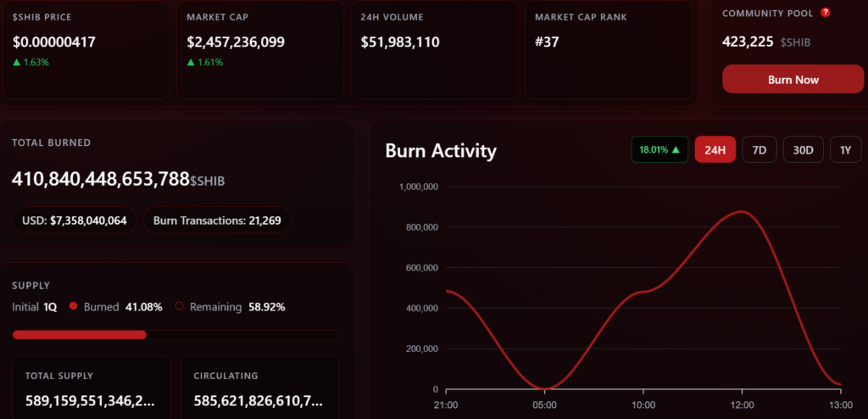This screenshot has width=868, height=419.
Task: Click the 800,000 y-axis label
Action: point(422,227)
